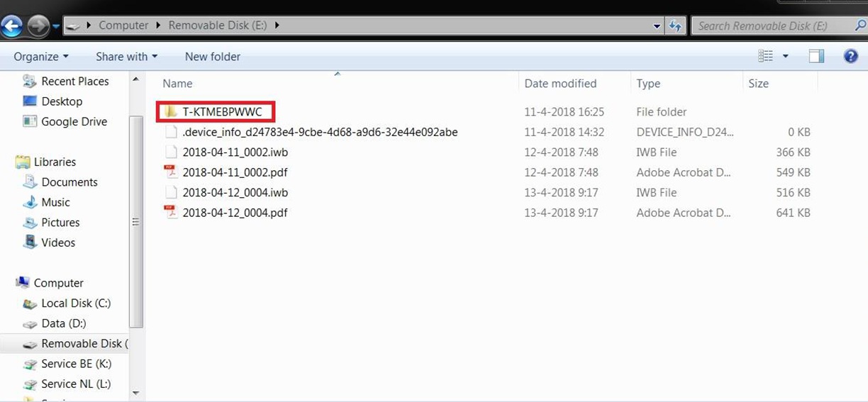868x402 pixels.
Task: Click the Back navigation arrow
Action: tap(11, 26)
